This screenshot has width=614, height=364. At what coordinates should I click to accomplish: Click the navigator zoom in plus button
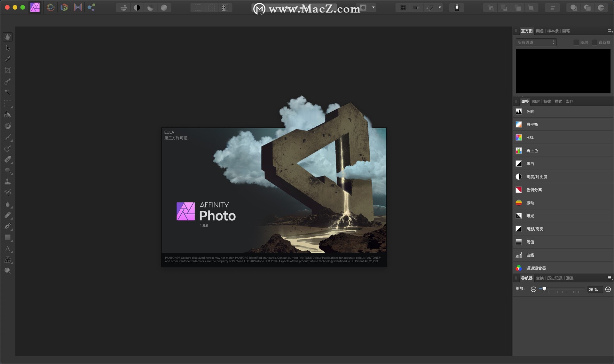tap(608, 289)
